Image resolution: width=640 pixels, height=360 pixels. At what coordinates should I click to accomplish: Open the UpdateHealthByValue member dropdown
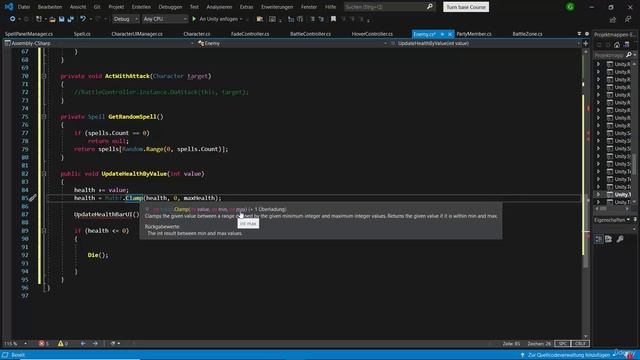[485, 43]
